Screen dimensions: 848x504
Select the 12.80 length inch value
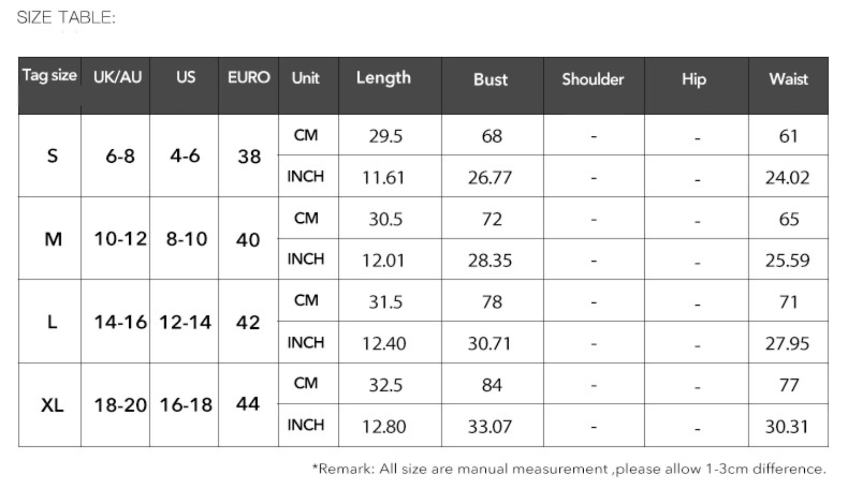point(384,427)
